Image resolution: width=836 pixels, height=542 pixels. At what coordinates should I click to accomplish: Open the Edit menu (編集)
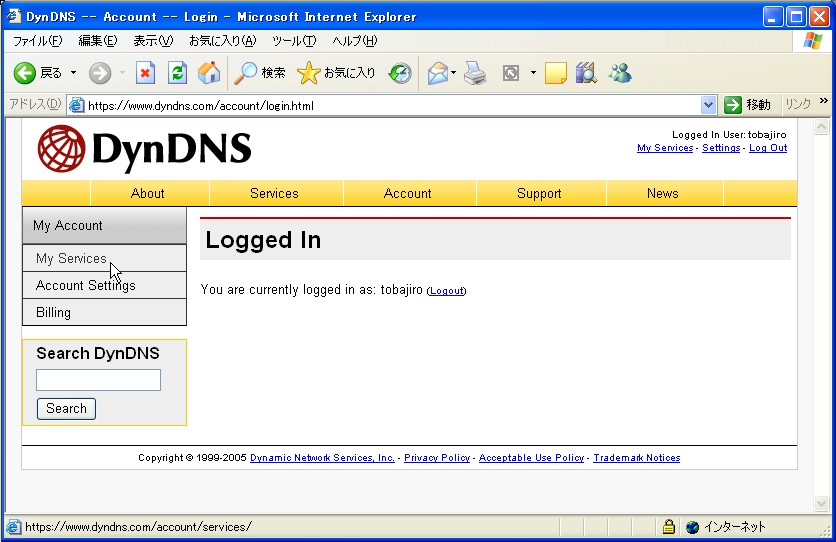pos(98,41)
